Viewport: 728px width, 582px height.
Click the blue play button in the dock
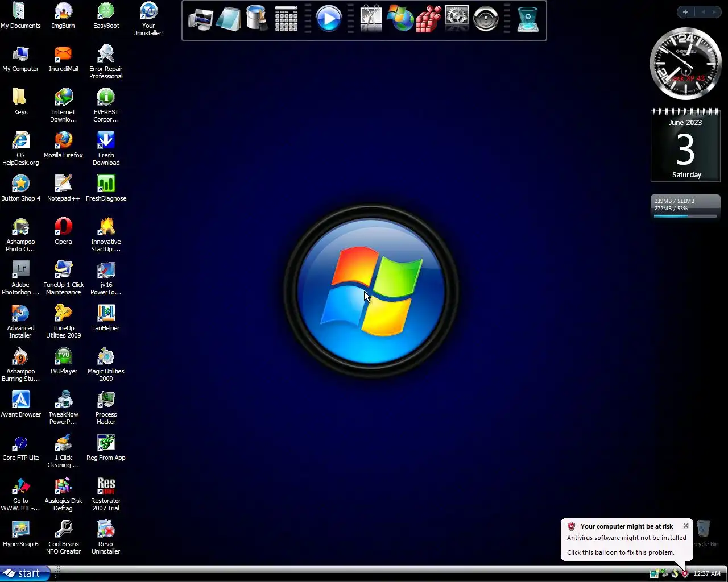pyautogui.click(x=329, y=19)
